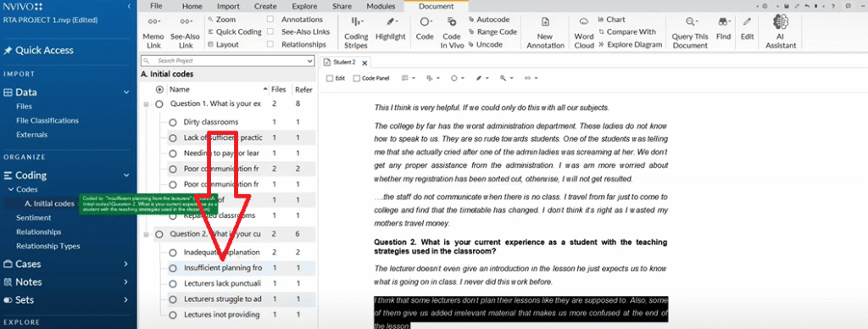Sort codes by Name column header
Screen dimensions: 868x329
pyautogui.click(x=180, y=89)
